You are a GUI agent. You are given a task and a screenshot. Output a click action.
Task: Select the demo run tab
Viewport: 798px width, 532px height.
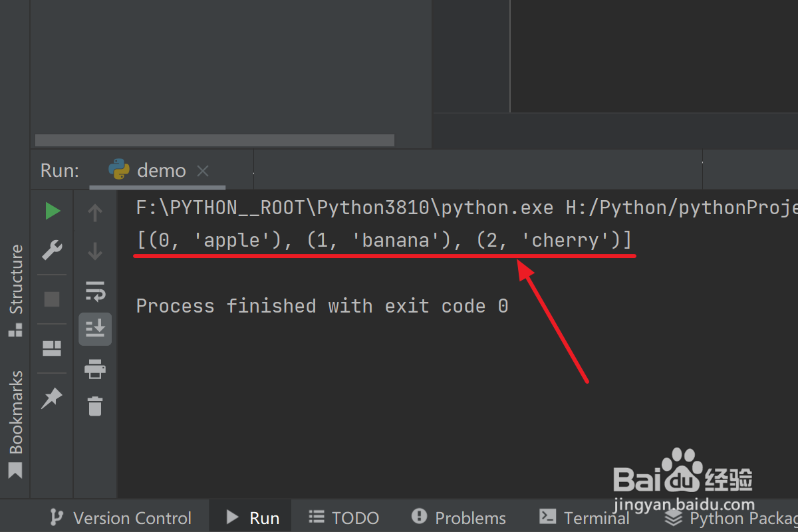pos(160,170)
